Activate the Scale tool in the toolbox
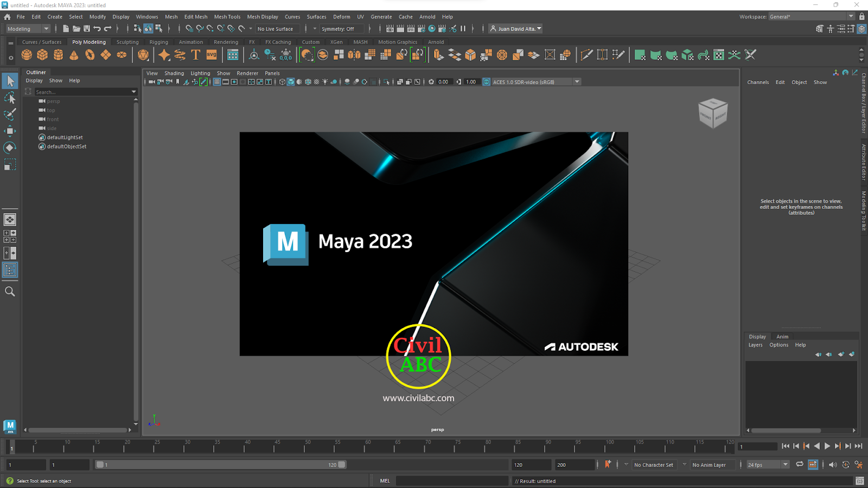Viewport: 868px width, 488px height. [10, 164]
